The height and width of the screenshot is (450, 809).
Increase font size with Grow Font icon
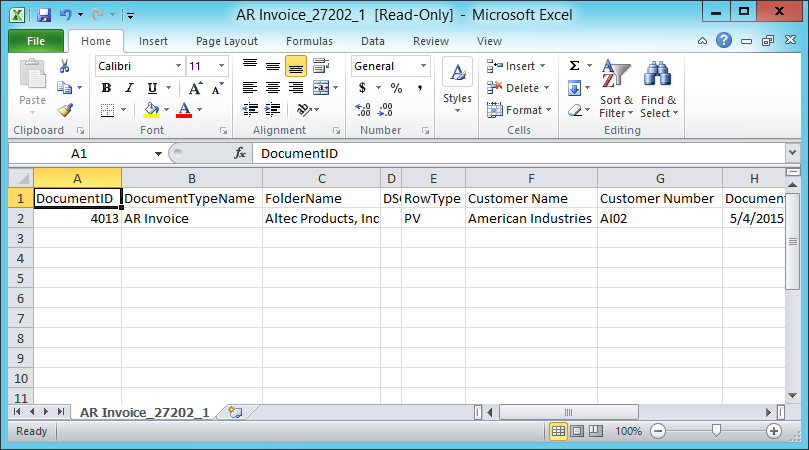pos(195,88)
